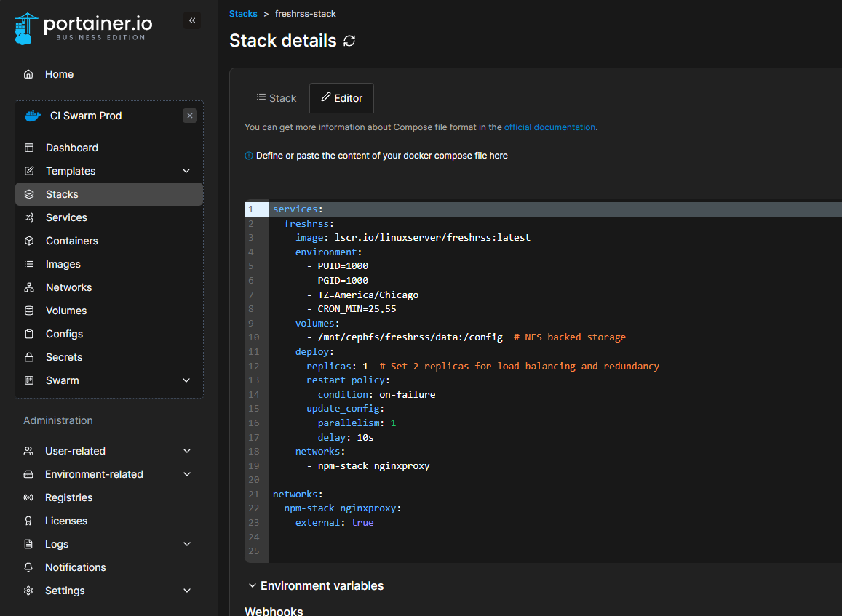Open the Volumes list

point(65,311)
